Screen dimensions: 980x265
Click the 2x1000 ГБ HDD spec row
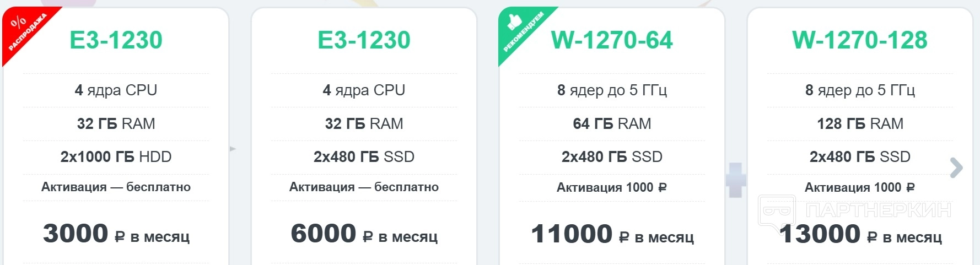(x=116, y=157)
